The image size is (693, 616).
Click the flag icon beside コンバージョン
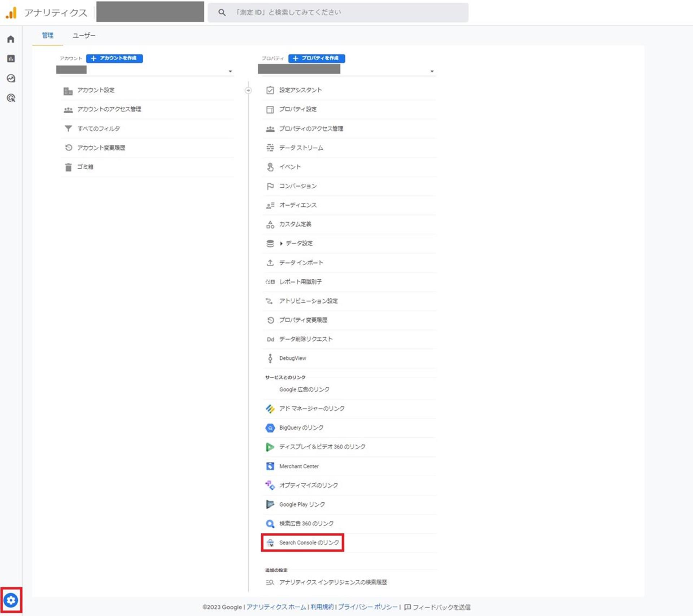pos(270,186)
